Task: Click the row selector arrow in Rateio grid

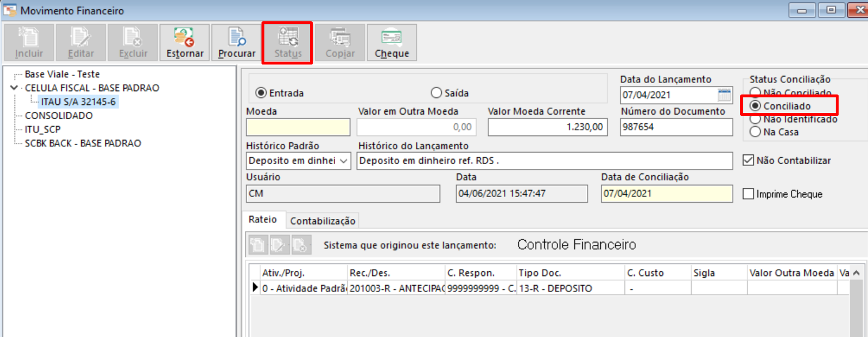Action: [255, 288]
